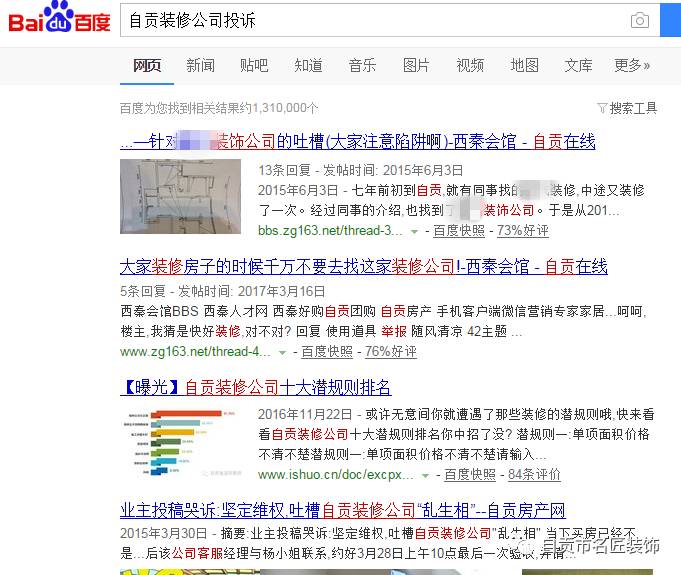Switch to the 新闻 tab

(x=200, y=66)
